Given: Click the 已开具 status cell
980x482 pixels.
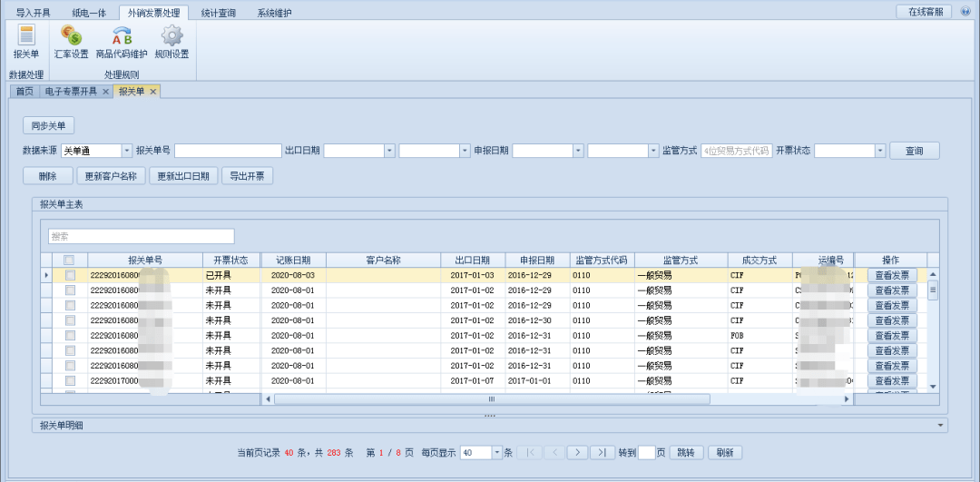Looking at the screenshot, I should 230,275.
